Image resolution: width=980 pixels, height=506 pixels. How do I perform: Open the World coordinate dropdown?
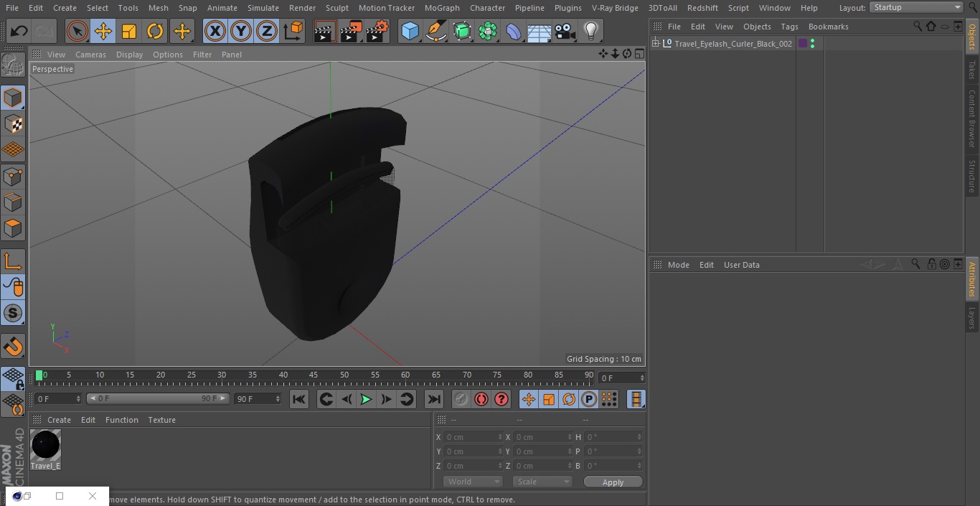(x=473, y=482)
